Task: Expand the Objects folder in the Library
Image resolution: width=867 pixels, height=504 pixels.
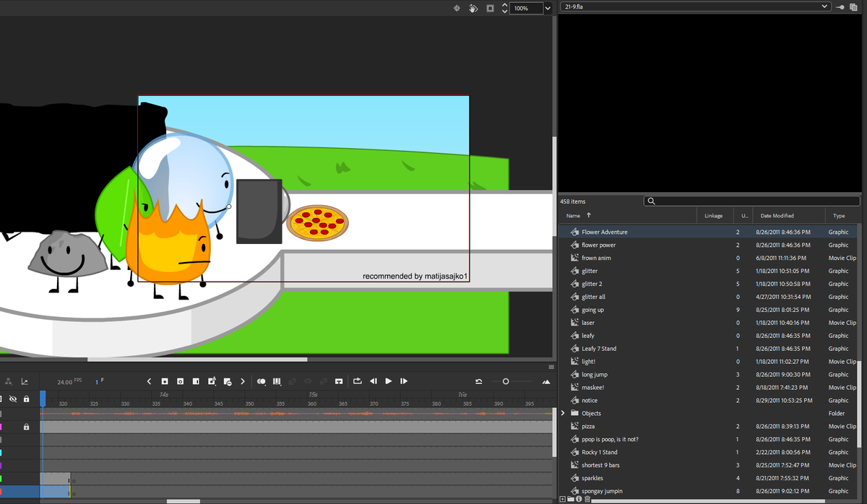Action: pos(563,413)
